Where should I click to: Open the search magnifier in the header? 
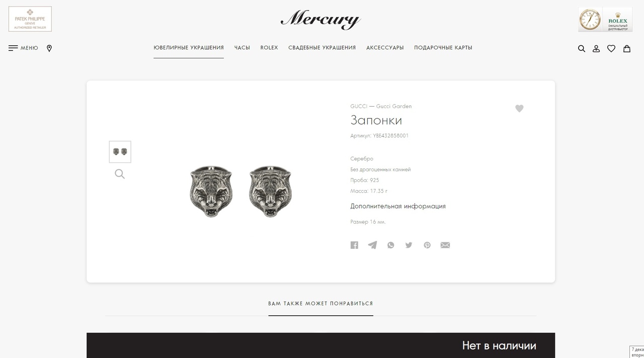click(582, 49)
